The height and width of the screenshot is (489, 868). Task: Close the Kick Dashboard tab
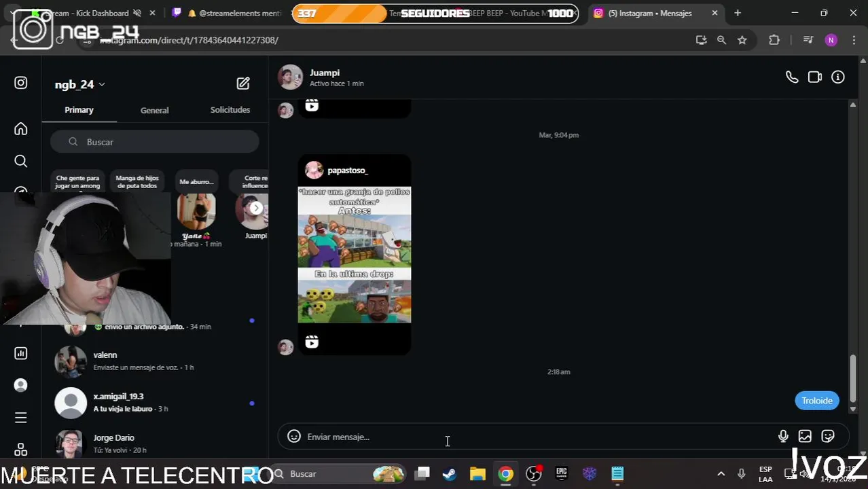[152, 13]
